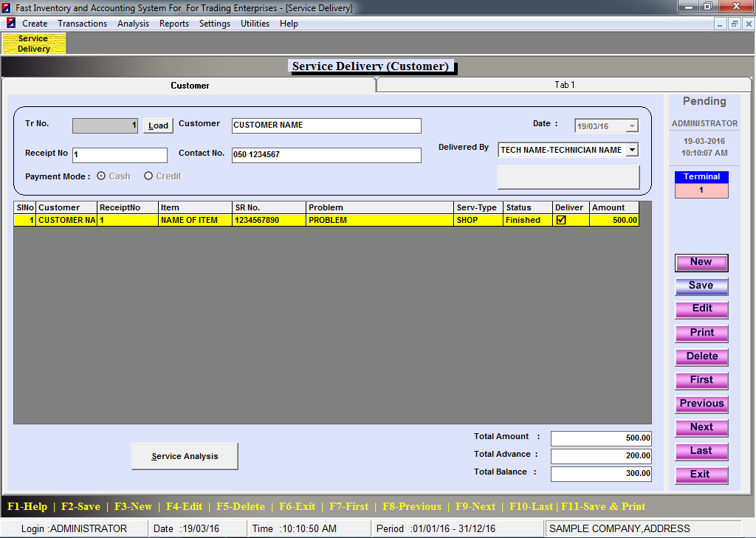Open the Reports menu
Image resolution: width=756 pixels, height=538 pixels.
pyautogui.click(x=174, y=24)
